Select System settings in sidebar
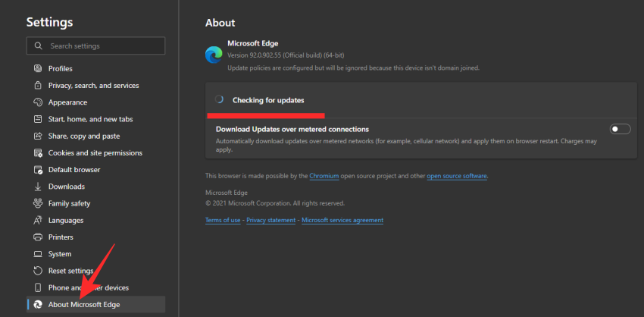This screenshot has height=317, width=644. click(x=60, y=254)
